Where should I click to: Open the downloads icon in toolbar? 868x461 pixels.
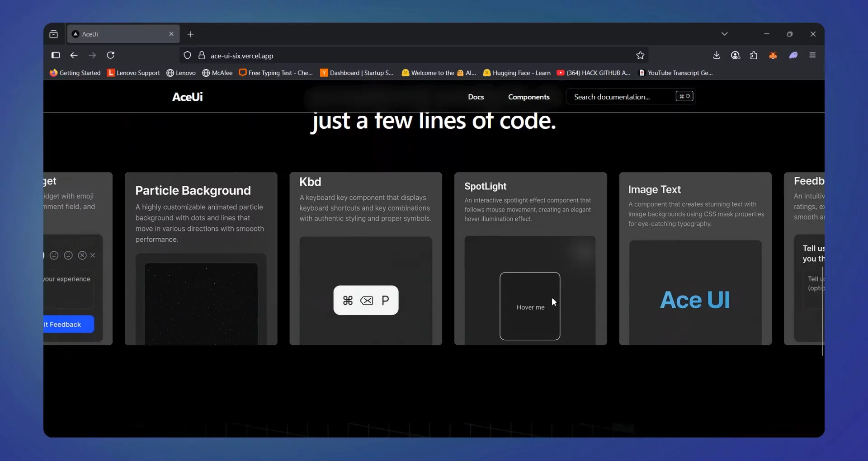coord(717,55)
